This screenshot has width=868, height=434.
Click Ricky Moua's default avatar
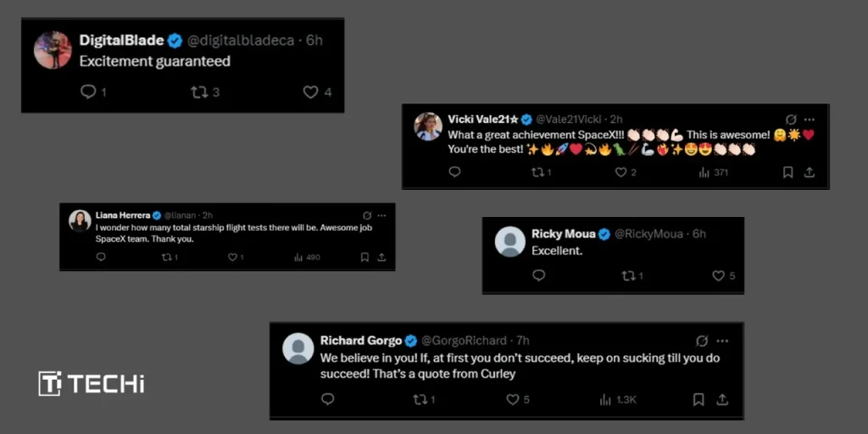click(510, 242)
